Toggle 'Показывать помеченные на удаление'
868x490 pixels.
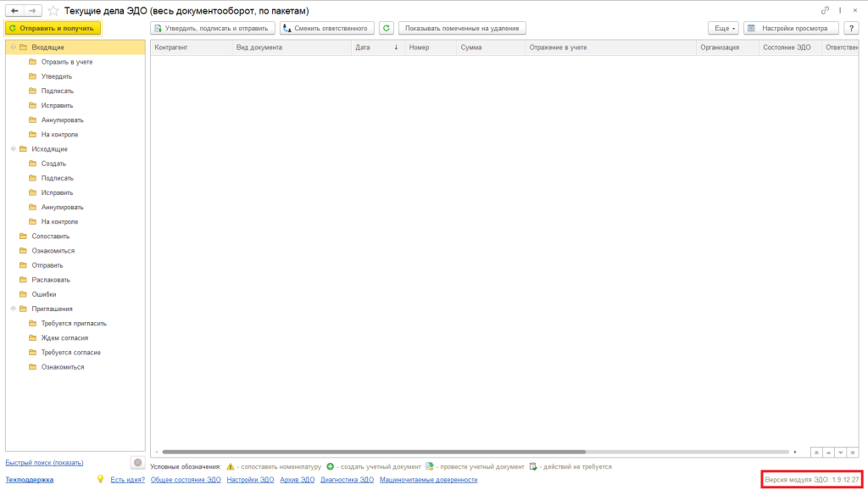[462, 28]
